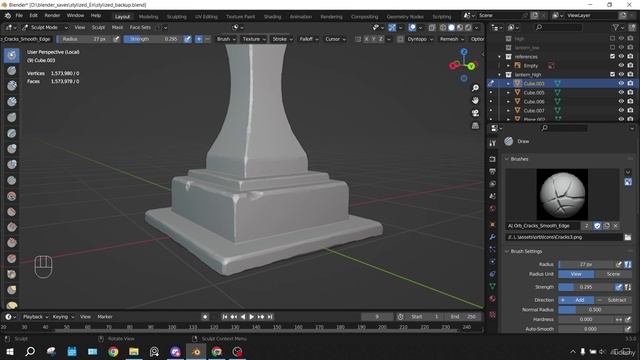Click the pan hand viewport gizmo
640x360 pixels.
click(x=475, y=100)
